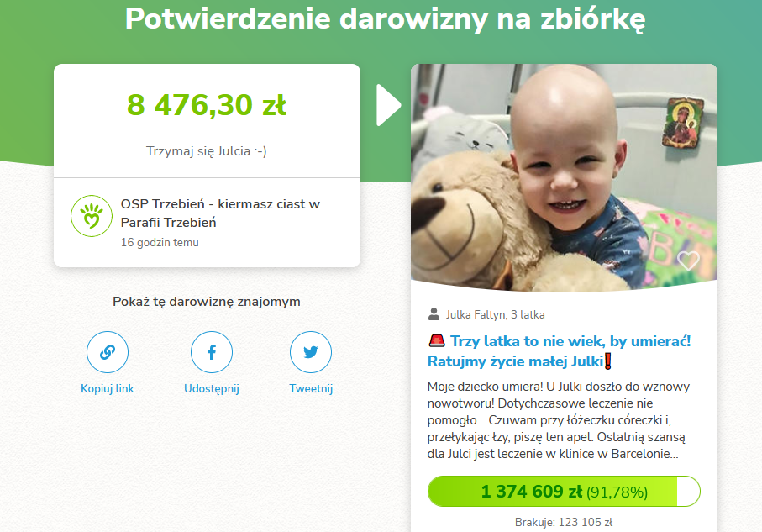The image size is (762, 532).
Task: Click the white play arrow between cards
Action: (x=389, y=105)
